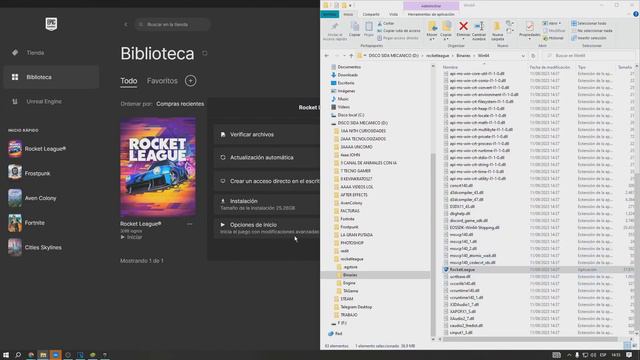Select Disco local (C:) in tree

point(347,115)
